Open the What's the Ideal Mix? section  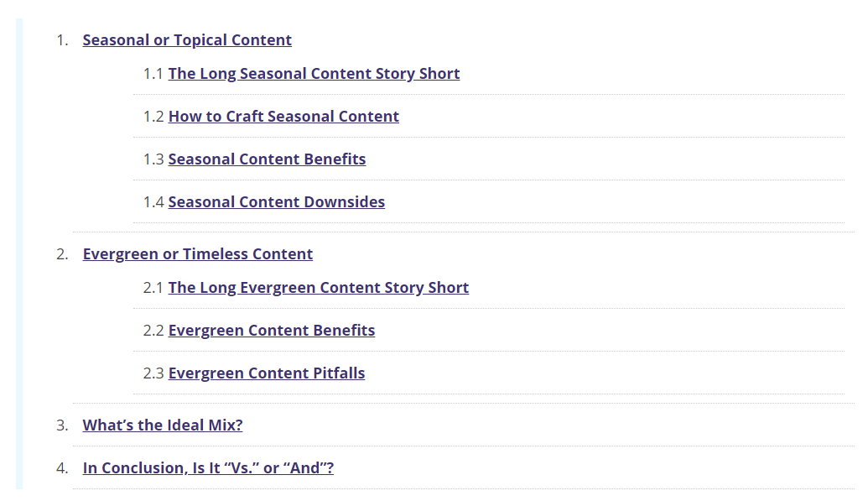coord(162,425)
